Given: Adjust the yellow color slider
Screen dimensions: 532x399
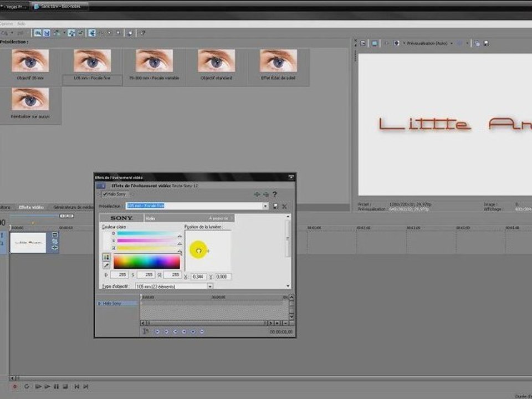Looking at the screenshot, I should point(148,248).
